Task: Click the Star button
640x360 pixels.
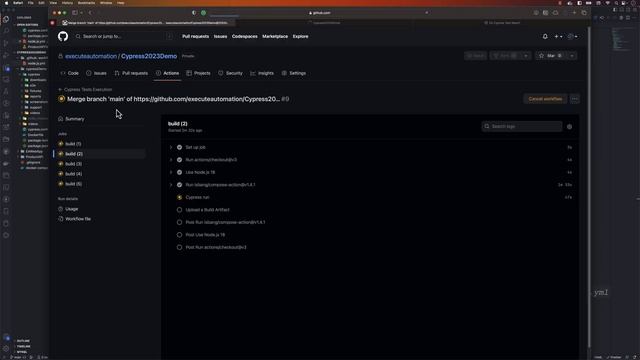Action: (x=551, y=56)
